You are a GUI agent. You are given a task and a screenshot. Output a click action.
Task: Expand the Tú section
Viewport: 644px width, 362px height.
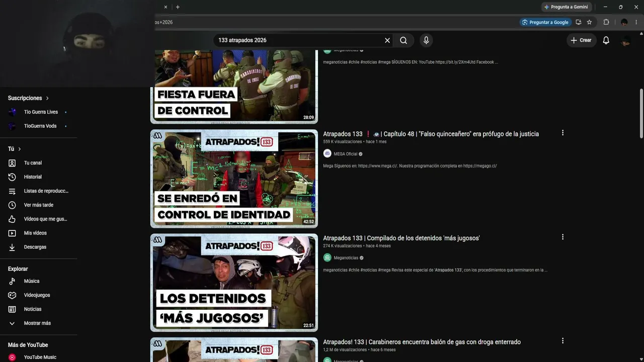(15, 149)
